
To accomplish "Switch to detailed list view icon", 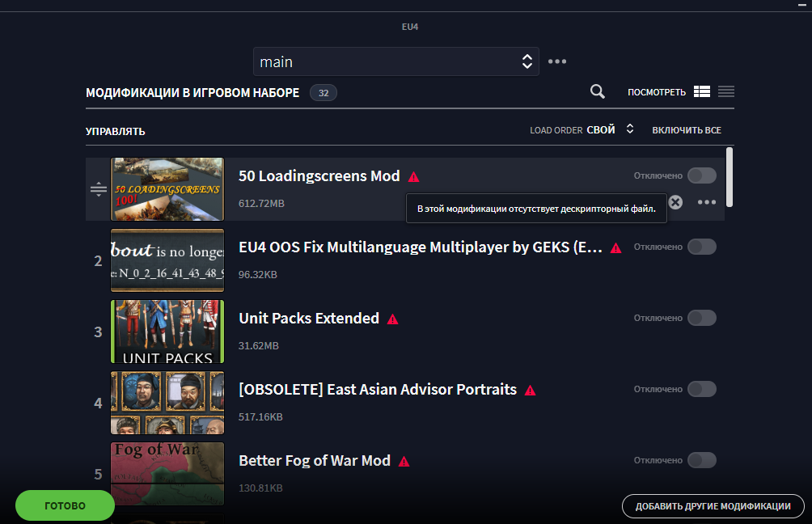I will 701,92.
